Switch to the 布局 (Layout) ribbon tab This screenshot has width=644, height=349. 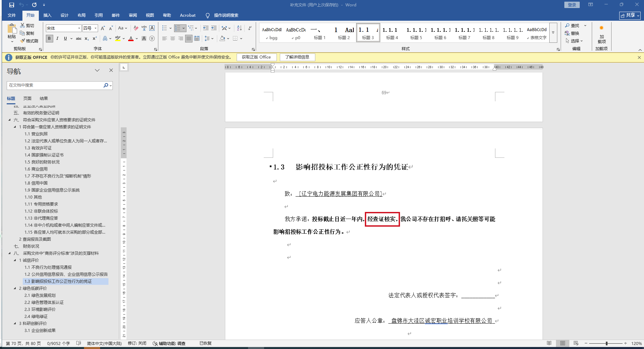tap(82, 15)
